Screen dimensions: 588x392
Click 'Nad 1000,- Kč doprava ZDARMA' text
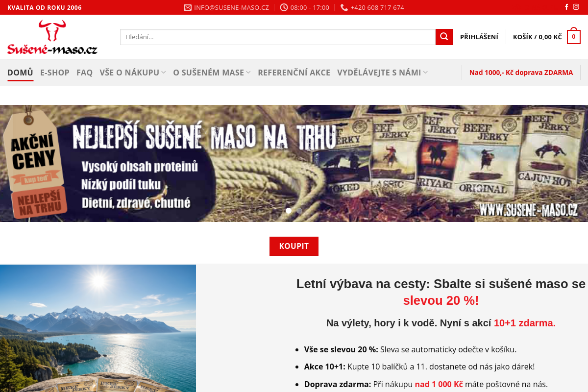521,73
